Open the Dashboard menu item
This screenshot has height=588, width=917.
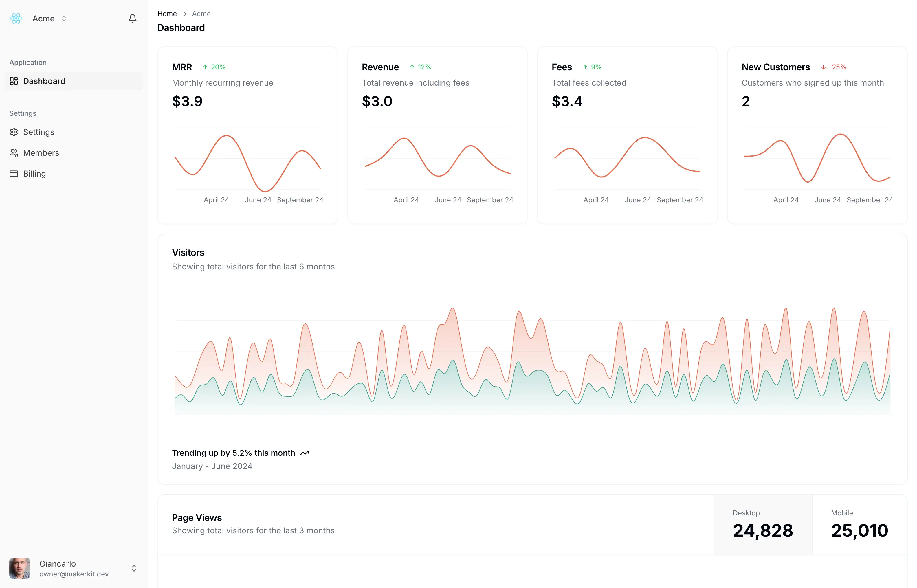click(74, 81)
